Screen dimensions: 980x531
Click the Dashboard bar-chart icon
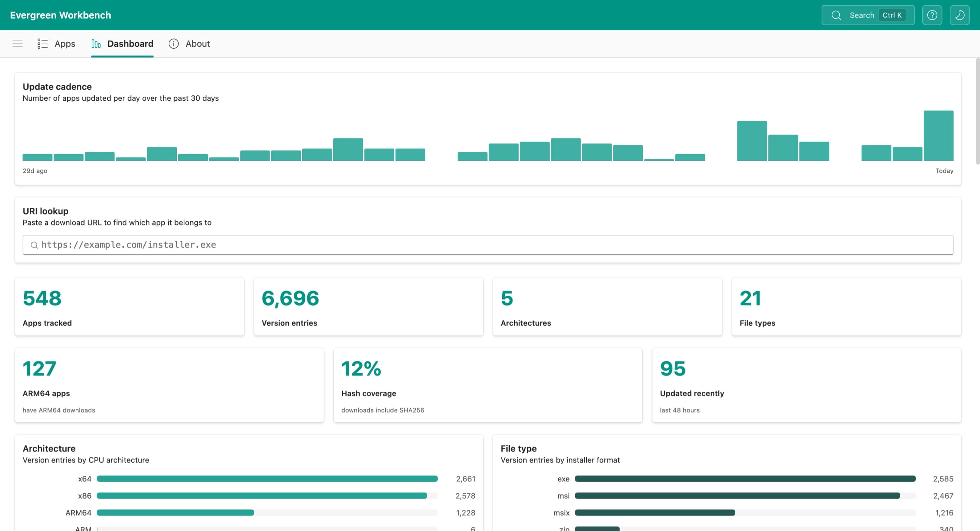point(96,44)
